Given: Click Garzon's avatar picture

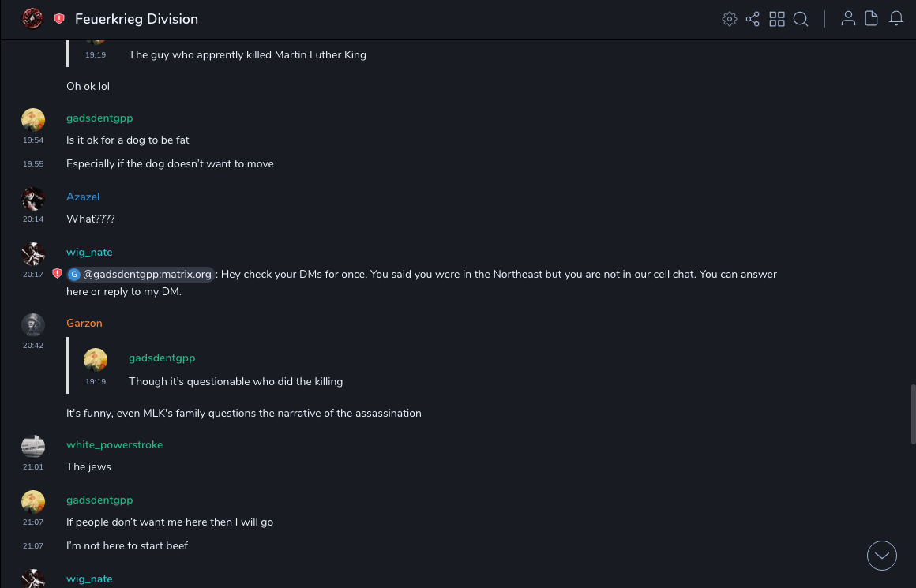Looking at the screenshot, I should point(33,324).
